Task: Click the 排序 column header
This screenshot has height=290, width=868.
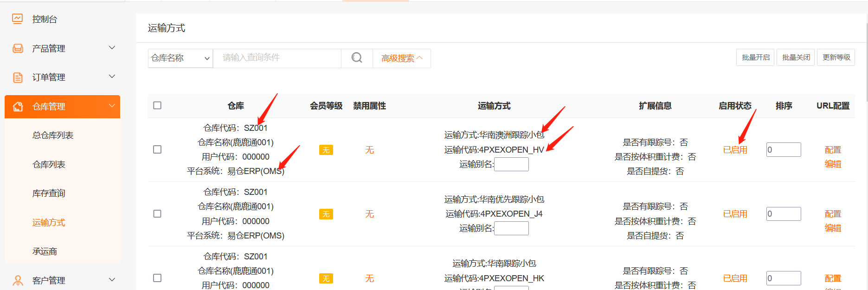Action: (784, 106)
